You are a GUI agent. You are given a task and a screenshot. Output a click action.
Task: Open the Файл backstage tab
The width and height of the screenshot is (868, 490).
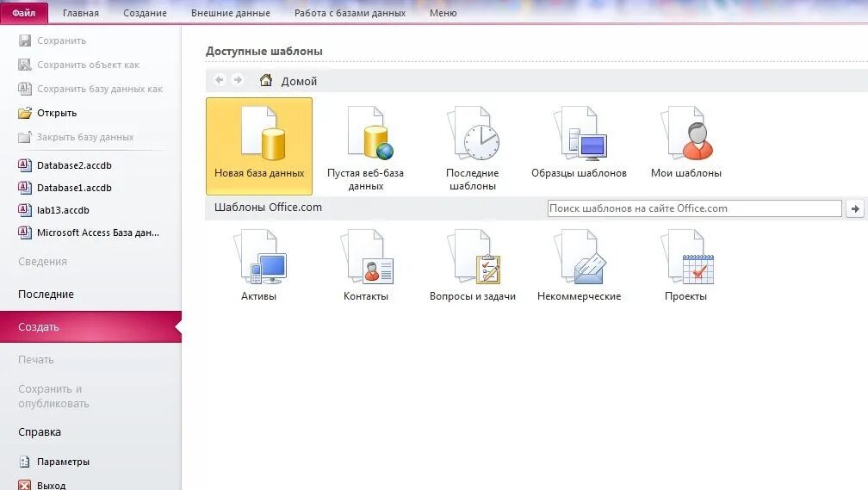pyautogui.click(x=24, y=12)
